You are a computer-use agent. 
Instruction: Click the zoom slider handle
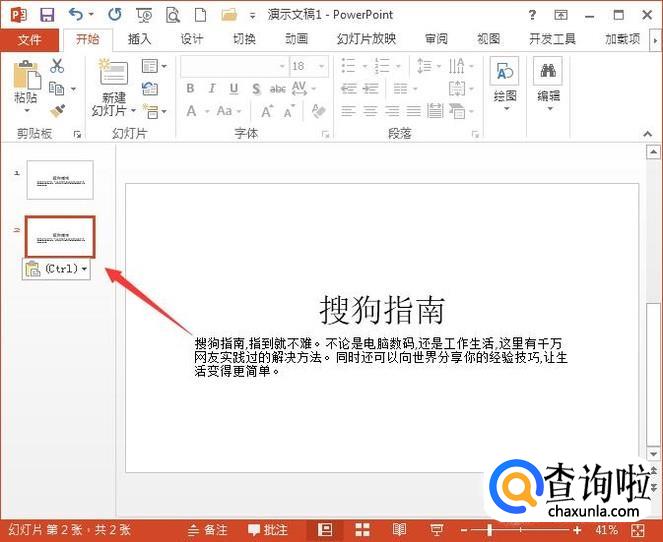(490, 530)
